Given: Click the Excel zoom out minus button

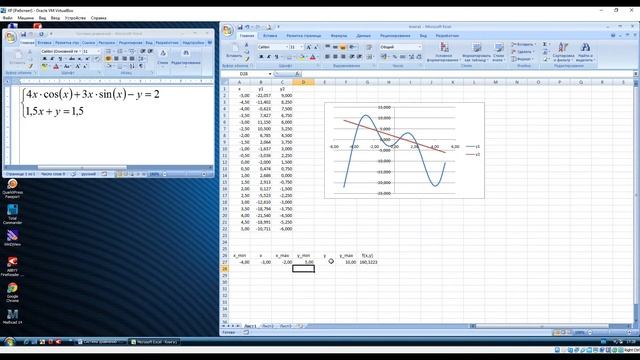Looking at the screenshot, I should point(591,333).
